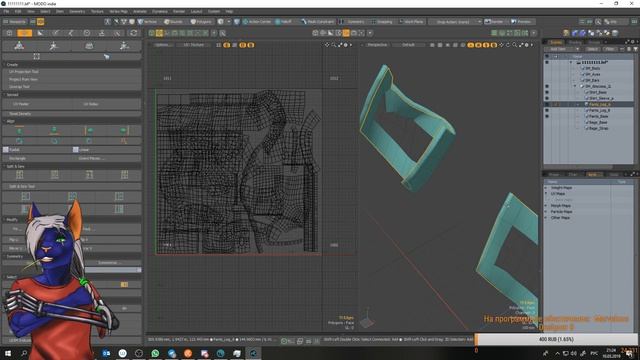This screenshot has height=360, width=640.
Task: Toggle the Snapping button
Action: [381, 22]
